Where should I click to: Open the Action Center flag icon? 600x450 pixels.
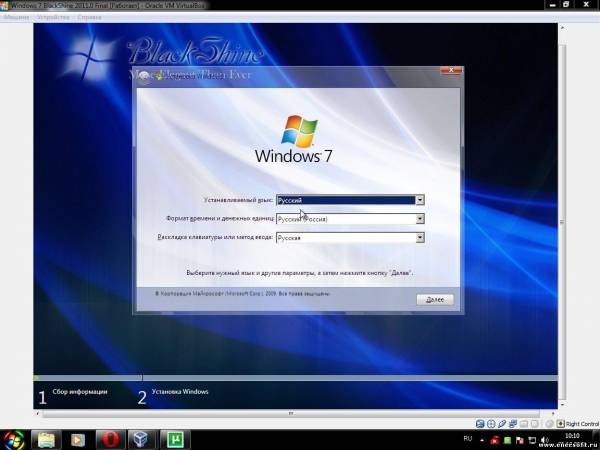520,440
